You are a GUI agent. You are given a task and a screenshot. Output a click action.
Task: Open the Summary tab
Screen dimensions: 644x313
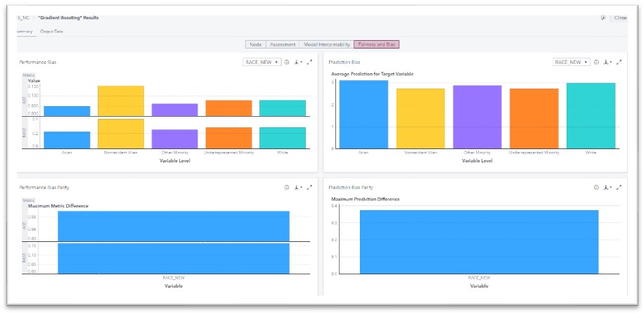(24, 31)
